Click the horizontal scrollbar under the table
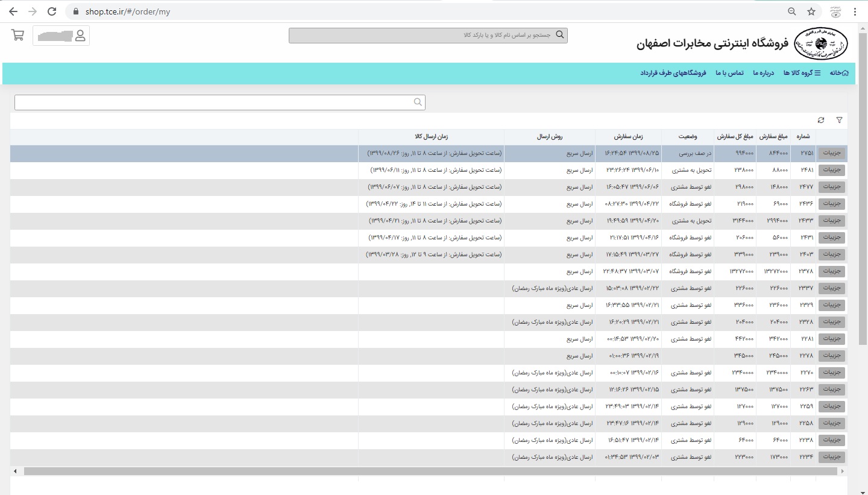This screenshot has height=495, width=868. (x=422, y=471)
